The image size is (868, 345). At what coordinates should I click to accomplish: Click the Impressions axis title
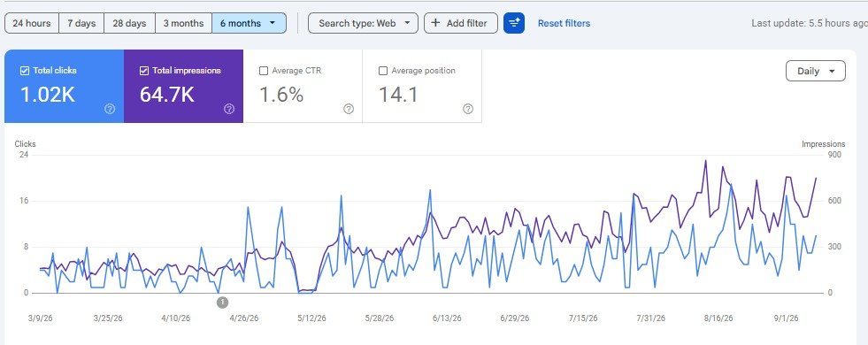coord(823,144)
